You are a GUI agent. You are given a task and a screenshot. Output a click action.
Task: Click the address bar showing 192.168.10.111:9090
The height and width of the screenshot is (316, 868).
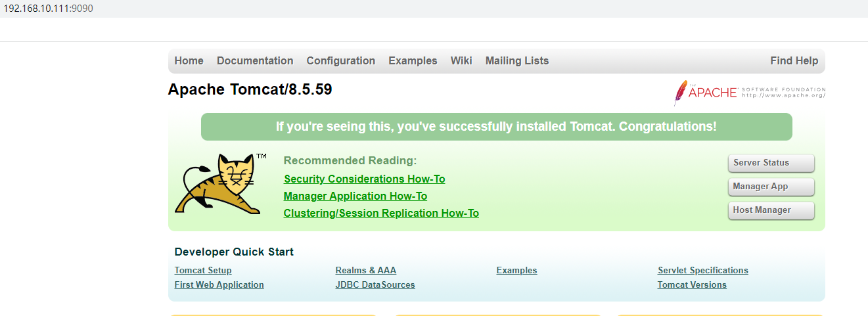(x=49, y=9)
